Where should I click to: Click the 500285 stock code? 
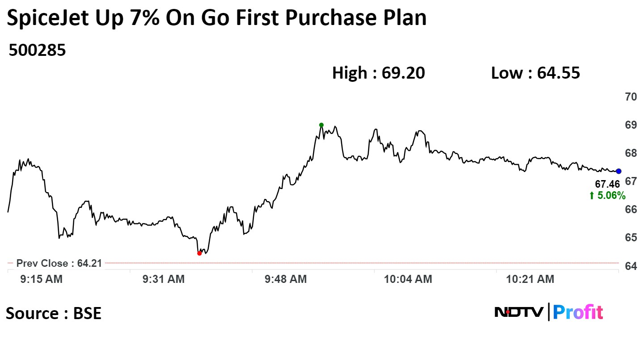37,51
